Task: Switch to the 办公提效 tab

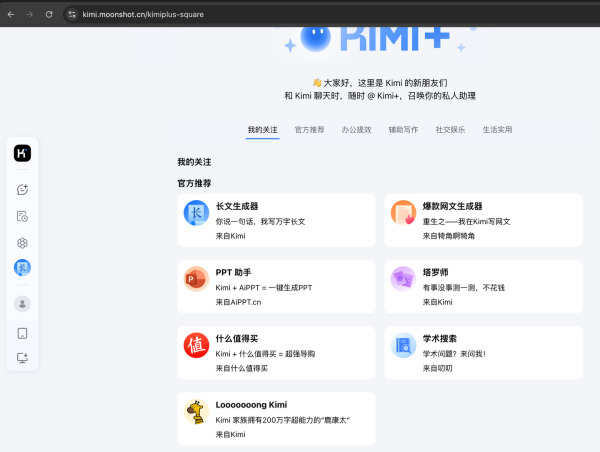Action: pyautogui.click(x=355, y=130)
